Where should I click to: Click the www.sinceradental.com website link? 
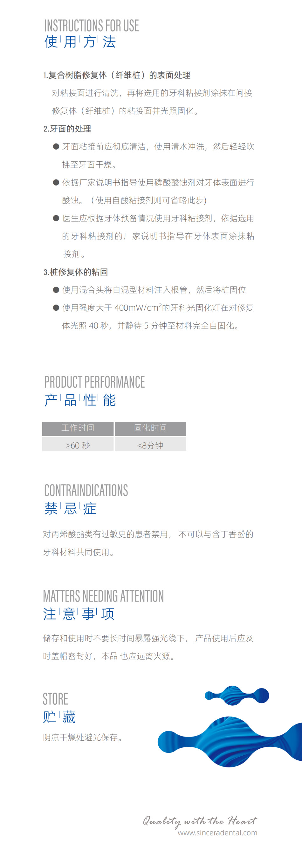pyautogui.click(x=217, y=833)
